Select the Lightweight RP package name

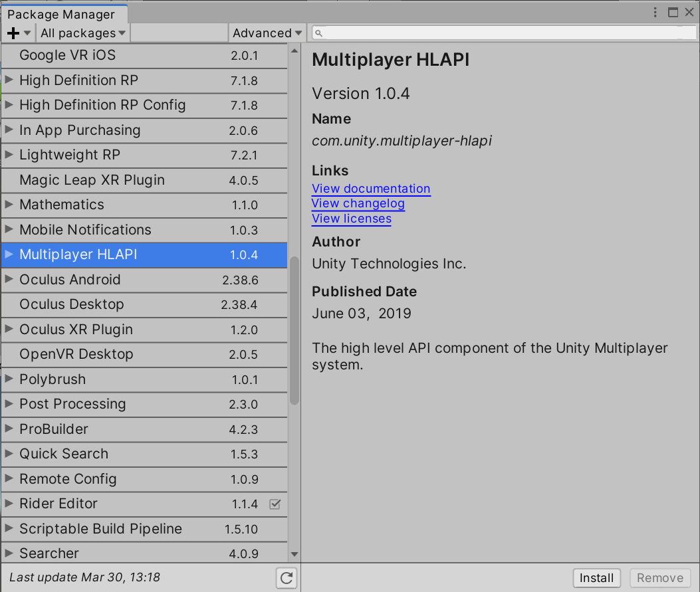pos(70,155)
